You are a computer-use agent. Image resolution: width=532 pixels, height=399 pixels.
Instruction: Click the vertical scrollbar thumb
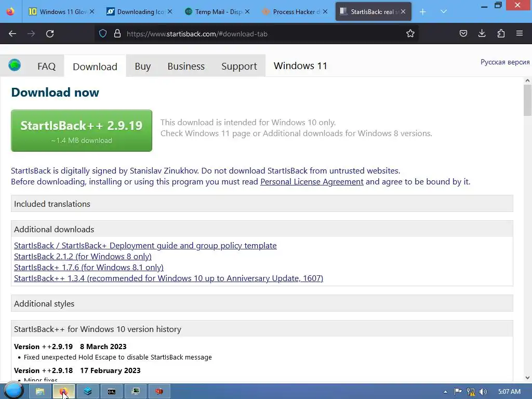(x=527, y=100)
